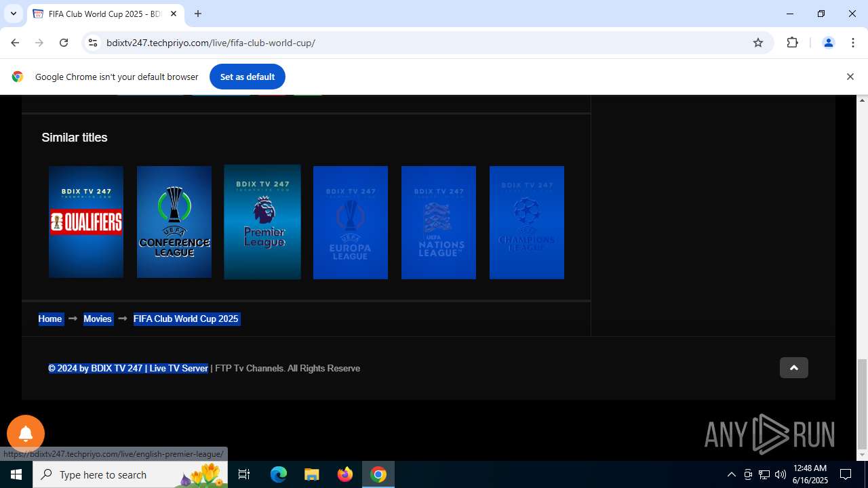This screenshot has height=488, width=868.
Task: Open a new browser tab
Action: (x=198, y=14)
